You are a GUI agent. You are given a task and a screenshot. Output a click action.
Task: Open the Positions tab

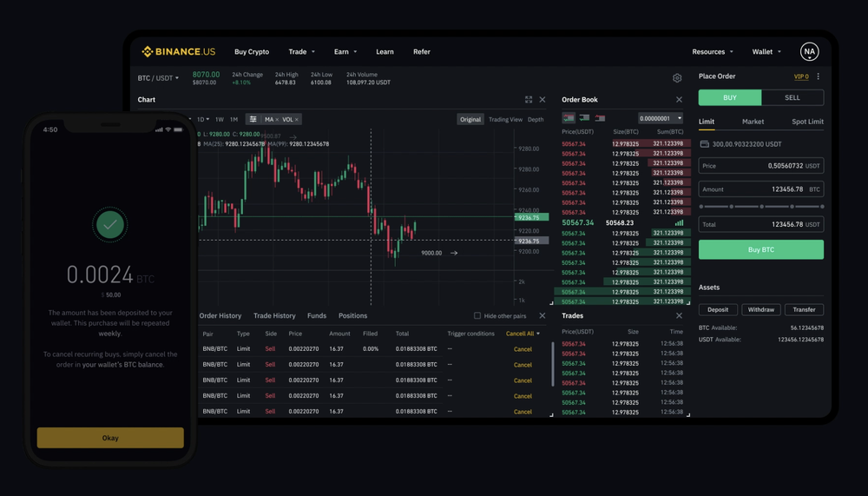(x=352, y=316)
